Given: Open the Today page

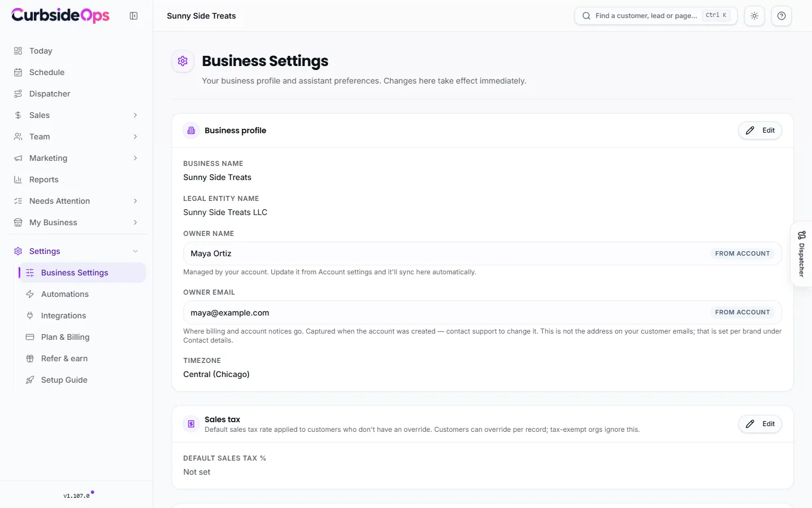Looking at the screenshot, I should tap(77, 51).
